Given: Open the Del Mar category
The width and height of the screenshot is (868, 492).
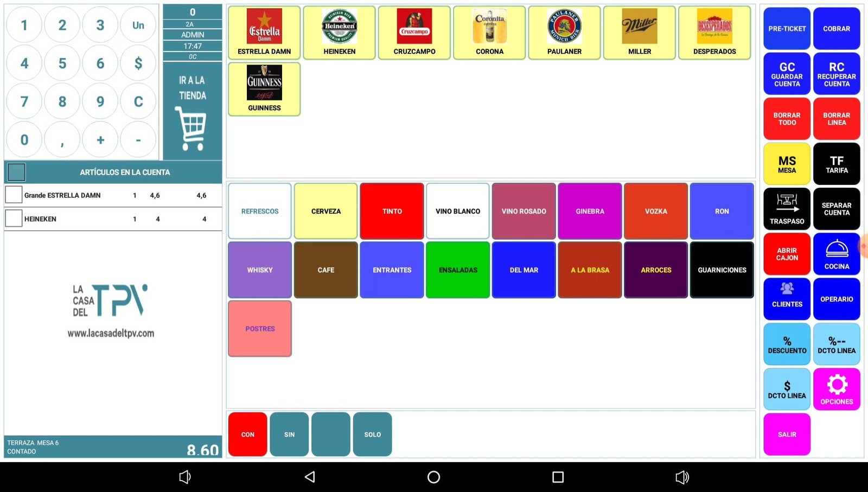Looking at the screenshot, I should point(524,270).
